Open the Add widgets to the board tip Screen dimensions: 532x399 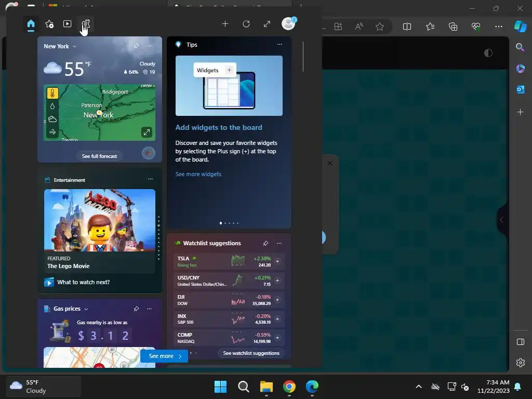tap(219, 128)
